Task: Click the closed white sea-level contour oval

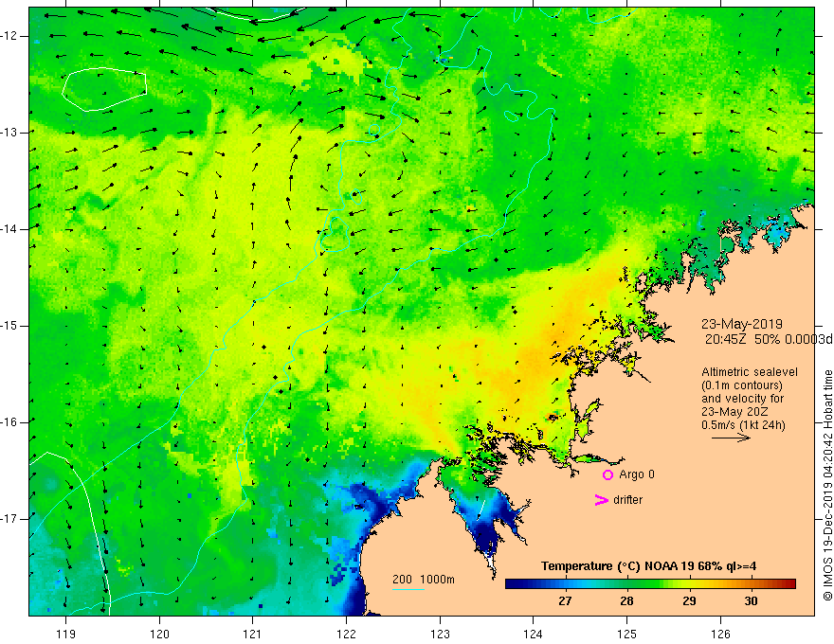Action: pos(104,89)
